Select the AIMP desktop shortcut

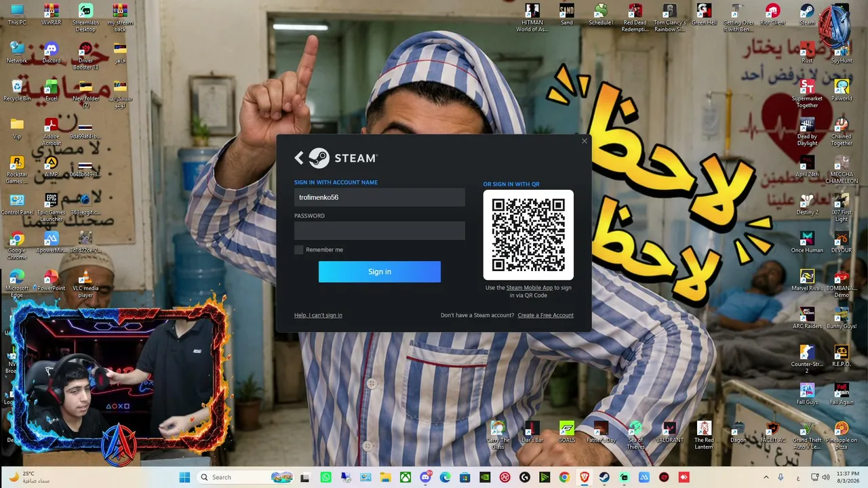pyautogui.click(x=51, y=167)
